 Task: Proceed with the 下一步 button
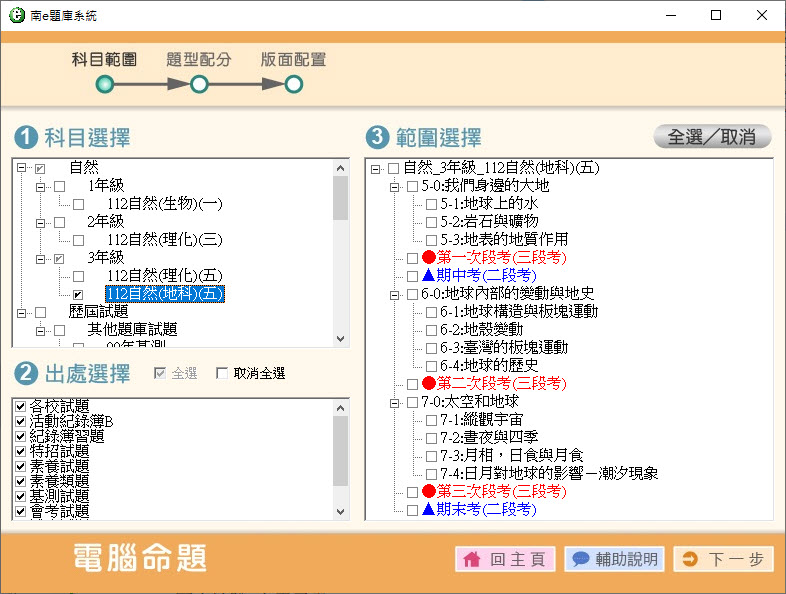723,560
